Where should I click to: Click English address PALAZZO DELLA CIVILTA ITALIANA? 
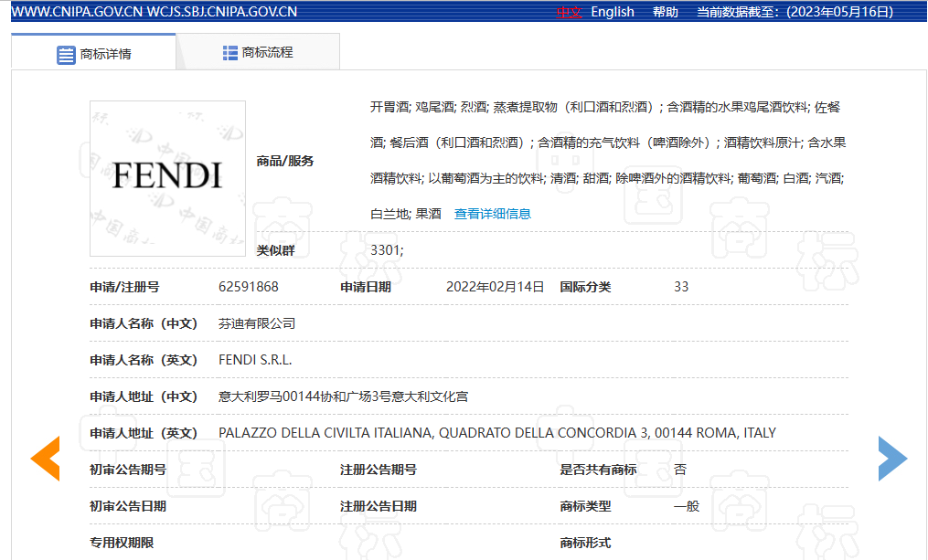coord(497,433)
